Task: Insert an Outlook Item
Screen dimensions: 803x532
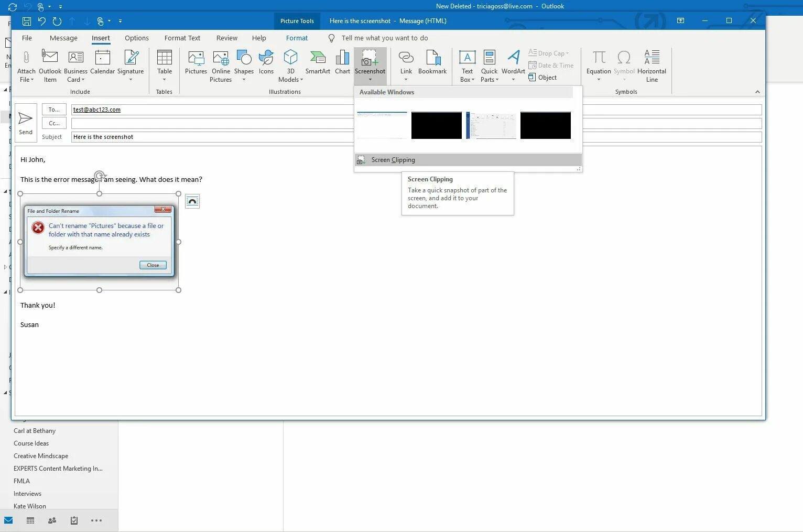Action: (50, 66)
